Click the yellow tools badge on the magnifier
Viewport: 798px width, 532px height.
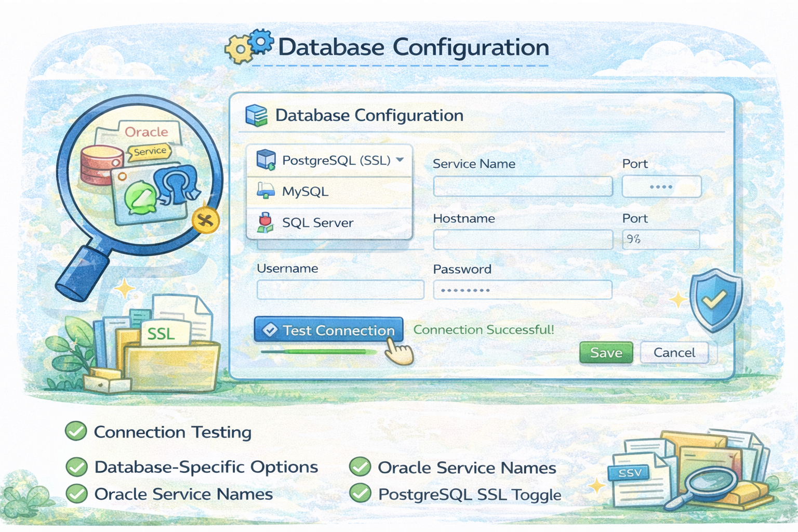pyautogui.click(x=206, y=220)
